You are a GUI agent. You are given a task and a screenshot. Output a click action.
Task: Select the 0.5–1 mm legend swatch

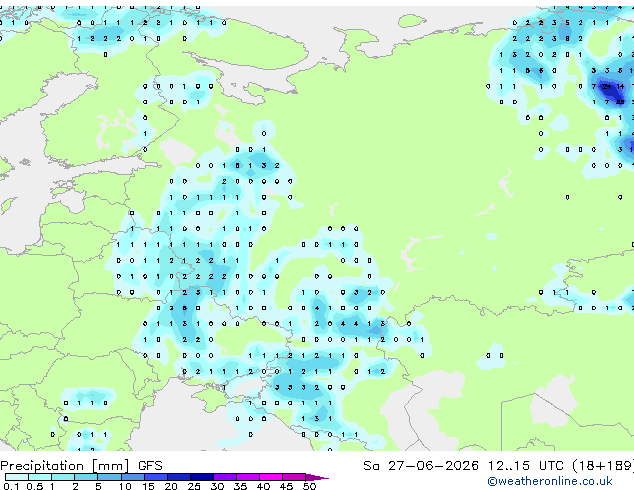point(40,477)
